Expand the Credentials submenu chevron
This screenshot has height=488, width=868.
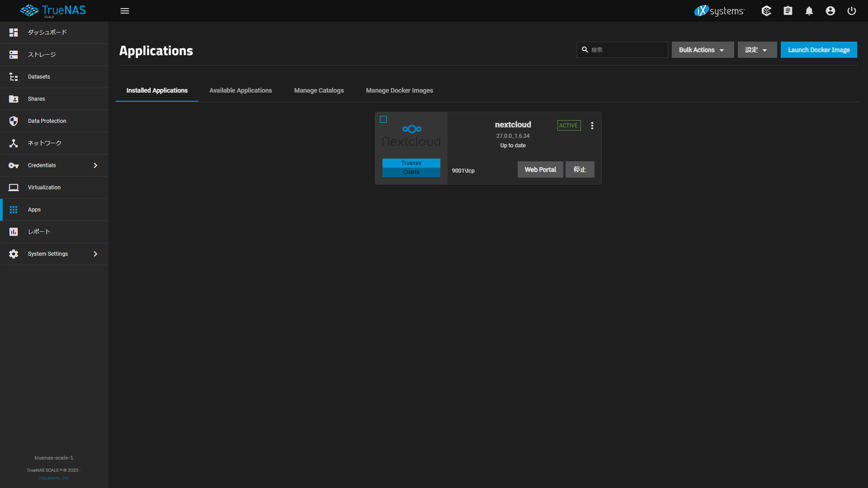pos(95,165)
